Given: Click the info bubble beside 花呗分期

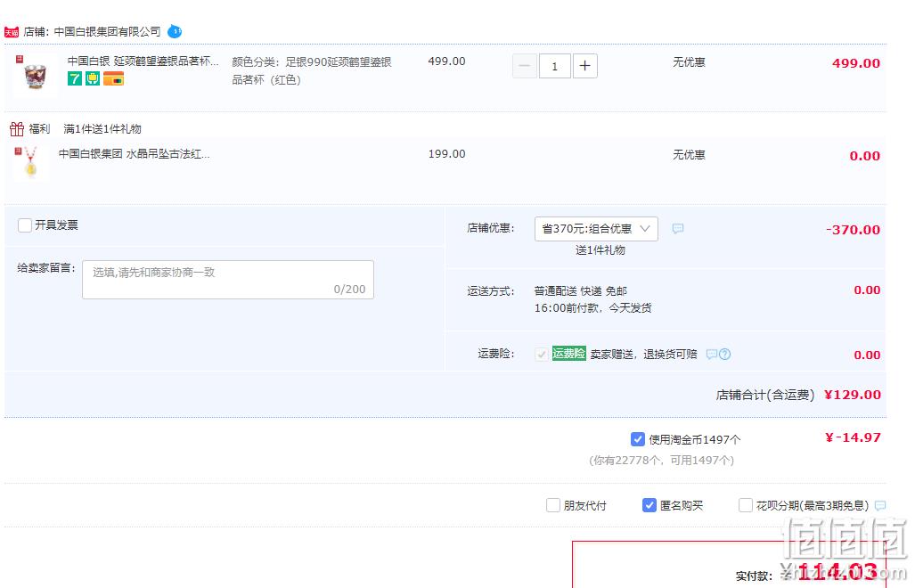Looking at the screenshot, I should pos(880,506).
